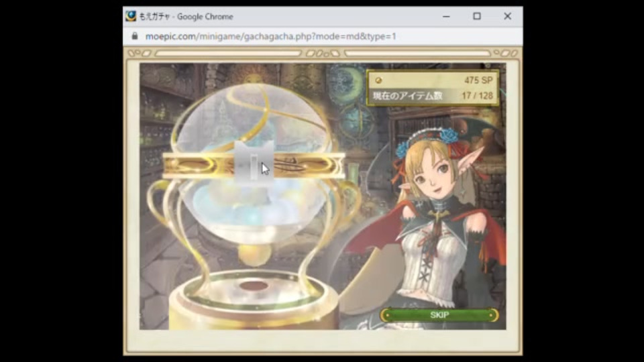
Task: Click the gold coin icon beside 475 SP
Action: (378, 80)
